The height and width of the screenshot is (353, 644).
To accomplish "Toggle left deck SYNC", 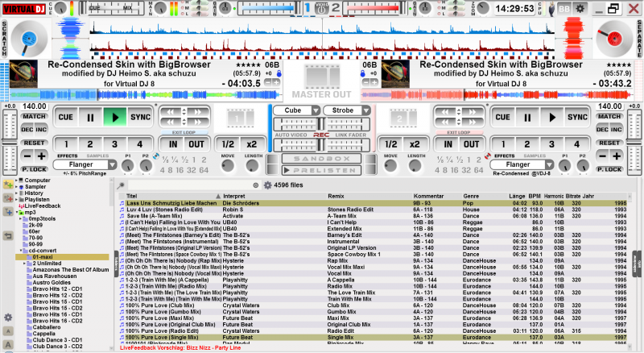I will [x=140, y=118].
